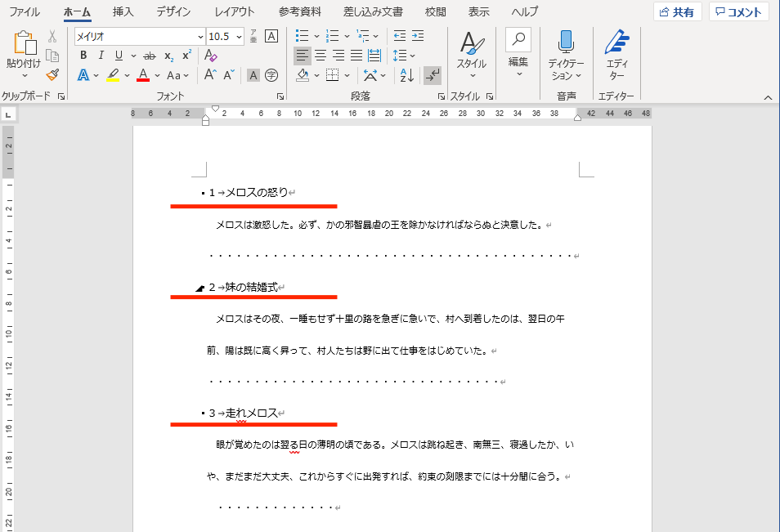Apply the yellow highlight color
Image resolution: width=780 pixels, height=532 pixels.
point(113,75)
